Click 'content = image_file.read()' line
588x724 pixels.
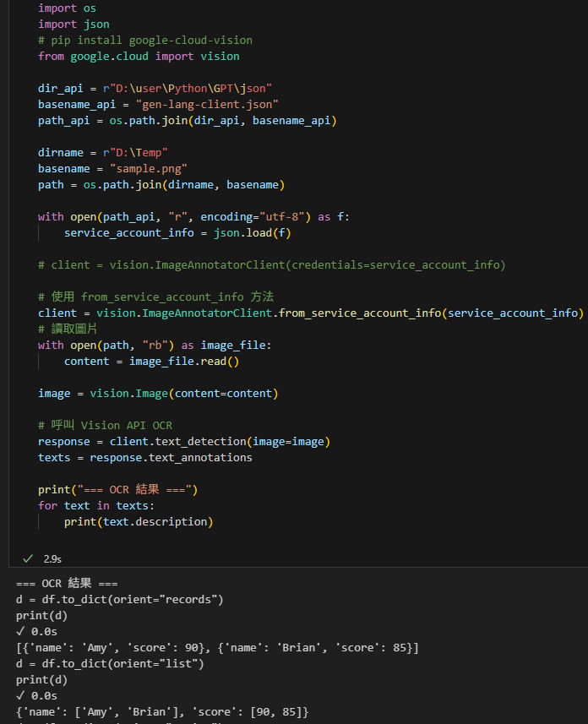coord(151,361)
